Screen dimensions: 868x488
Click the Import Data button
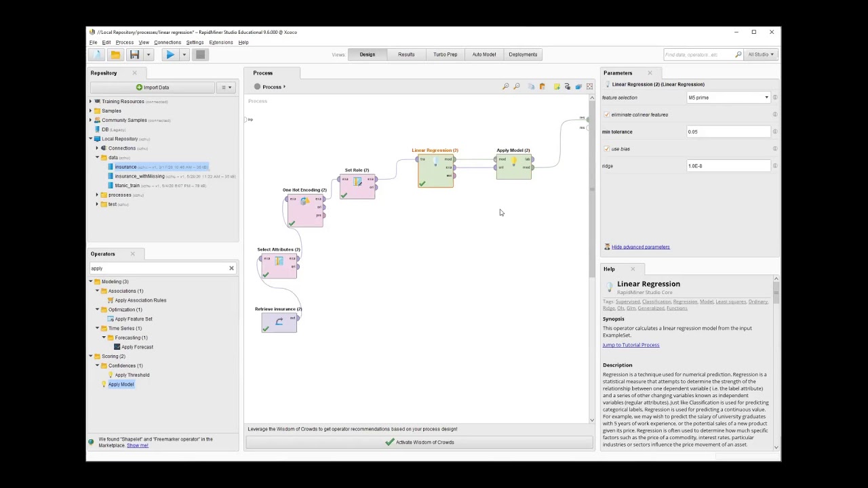pyautogui.click(x=153, y=87)
